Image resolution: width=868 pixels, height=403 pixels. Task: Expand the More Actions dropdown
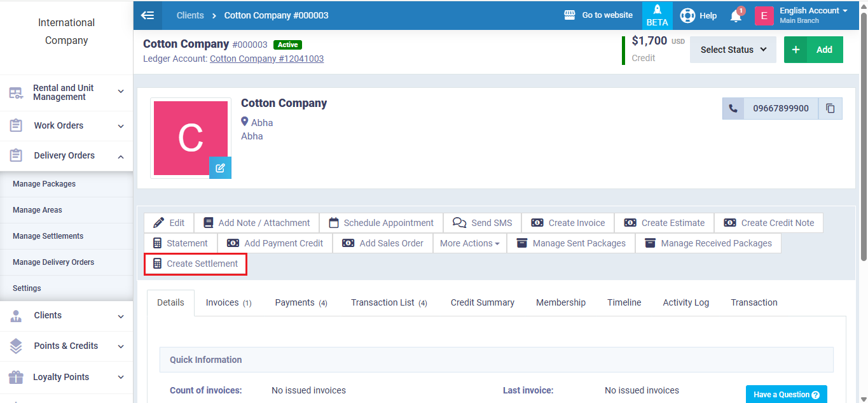click(x=469, y=243)
